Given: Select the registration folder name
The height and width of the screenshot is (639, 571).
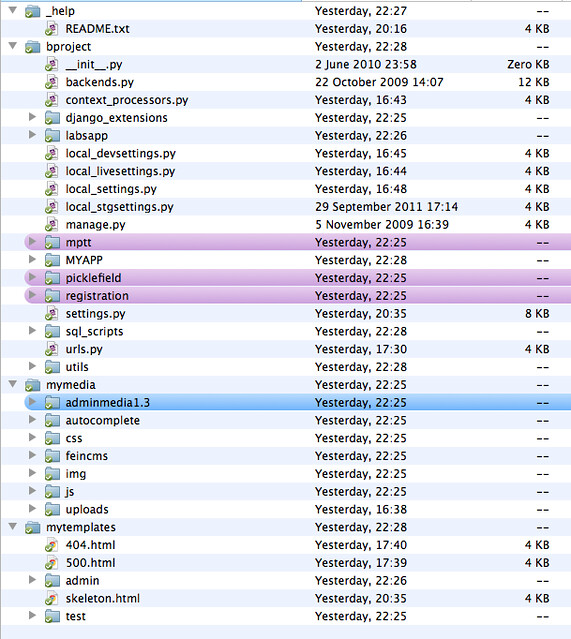Looking at the screenshot, I should coord(97,296).
